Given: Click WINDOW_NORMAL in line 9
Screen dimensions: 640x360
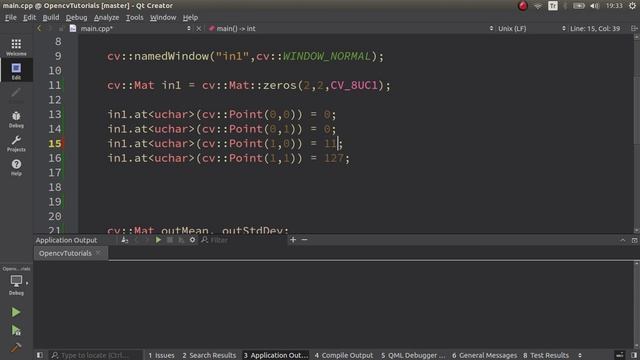Looking at the screenshot, I should pos(327,56).
